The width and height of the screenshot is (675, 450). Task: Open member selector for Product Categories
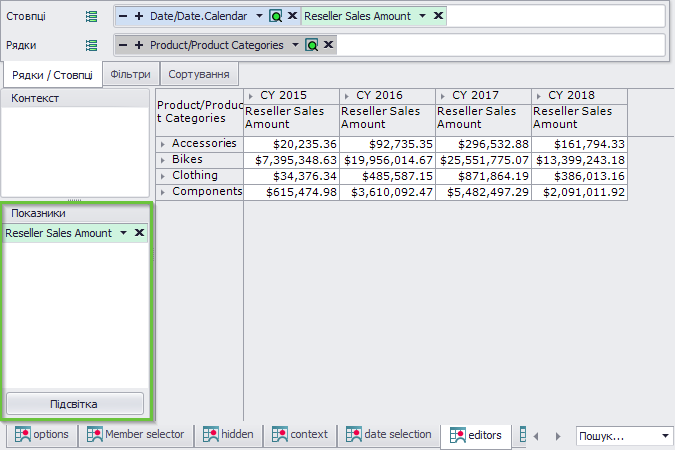[x=312, y=45]
